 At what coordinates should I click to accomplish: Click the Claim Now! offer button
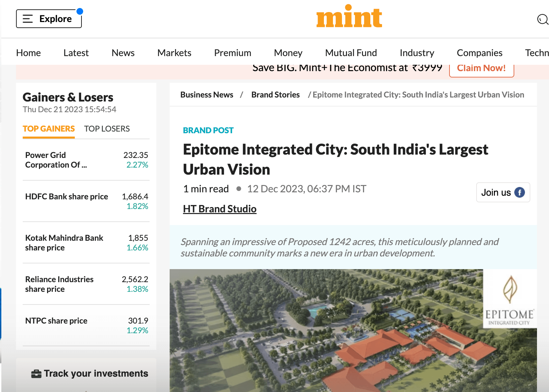(x=482, y=69)
